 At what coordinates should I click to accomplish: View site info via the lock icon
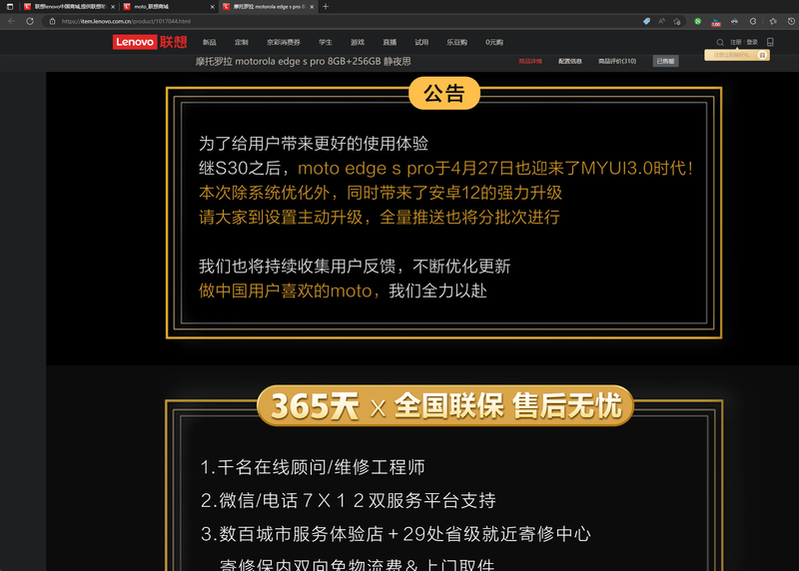[x=52, y=21]
